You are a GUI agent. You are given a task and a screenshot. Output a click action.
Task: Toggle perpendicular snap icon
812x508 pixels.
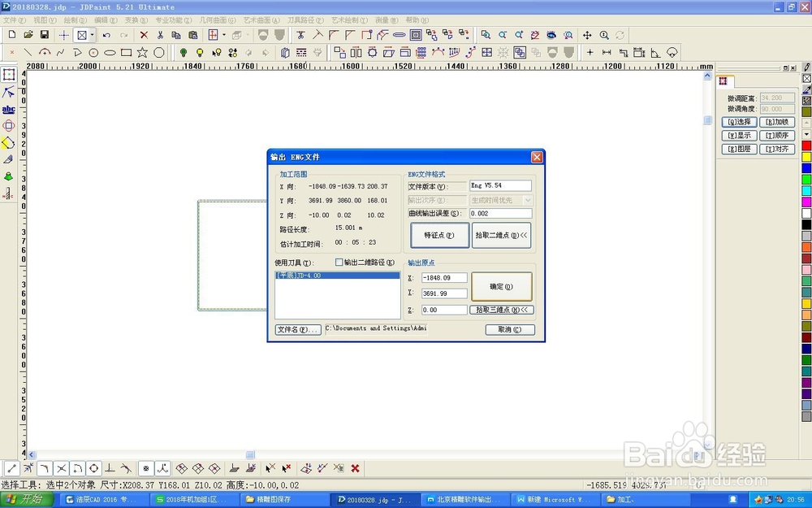(x=110, y=469)
